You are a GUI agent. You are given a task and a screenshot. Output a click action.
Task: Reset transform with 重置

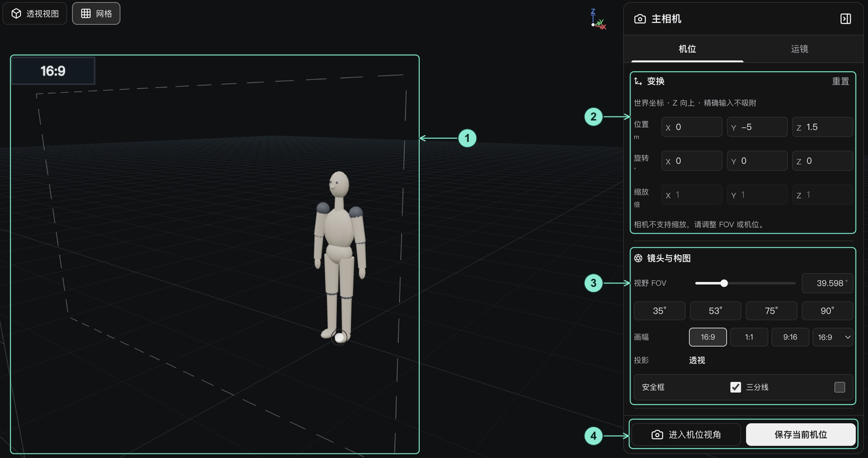point(841,81)
